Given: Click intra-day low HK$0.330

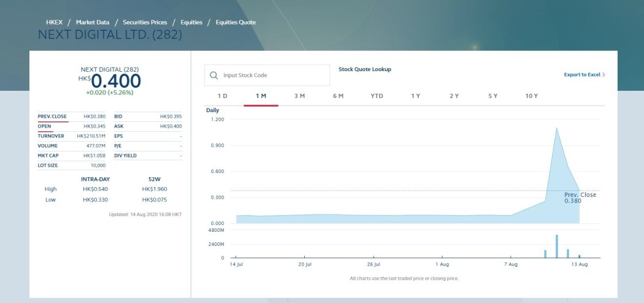Looking at the screenshot, I should [x=95, y=200].
